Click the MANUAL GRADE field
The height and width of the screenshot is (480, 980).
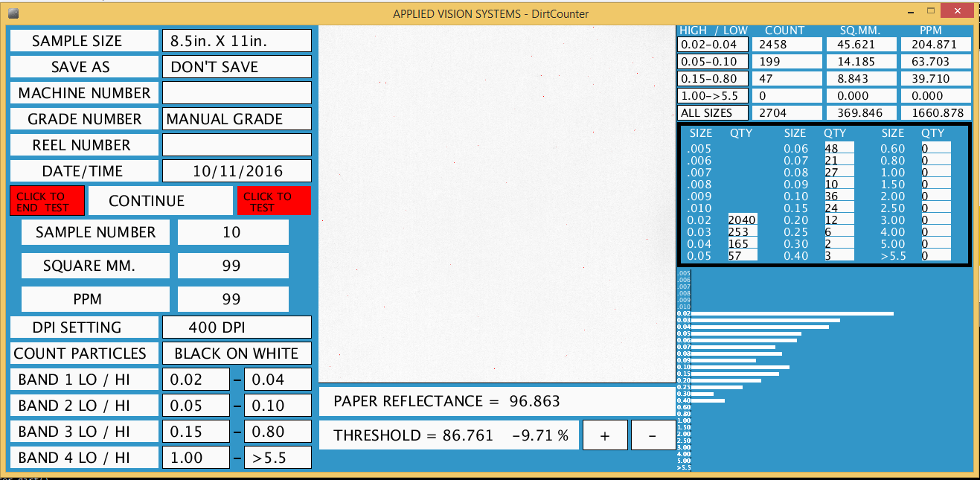[237, 119]
